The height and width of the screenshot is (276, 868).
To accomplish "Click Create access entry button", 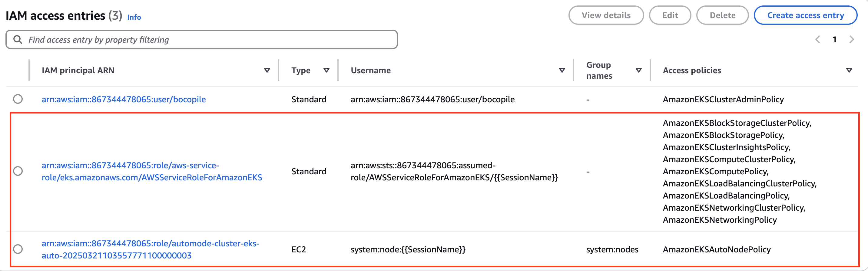I will (805, 15).
